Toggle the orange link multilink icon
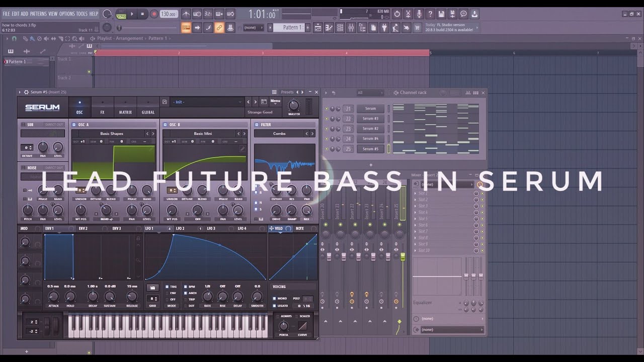 [219, 28]
